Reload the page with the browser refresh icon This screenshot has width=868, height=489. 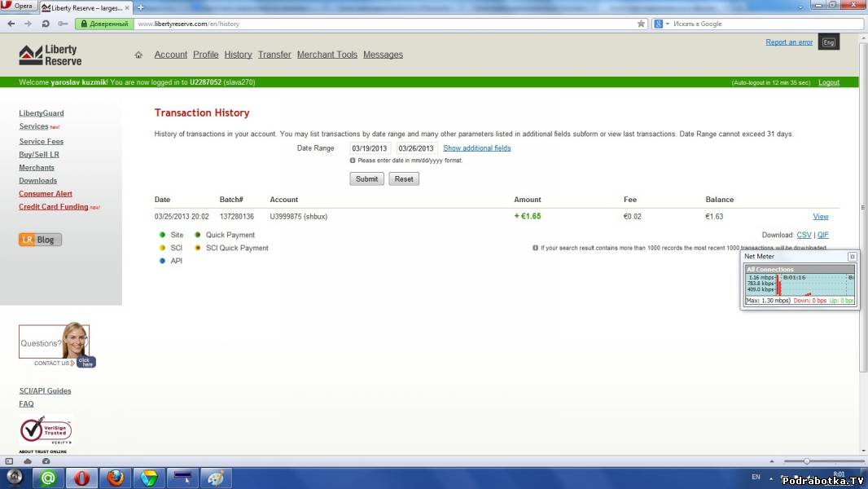coord(46,24)
